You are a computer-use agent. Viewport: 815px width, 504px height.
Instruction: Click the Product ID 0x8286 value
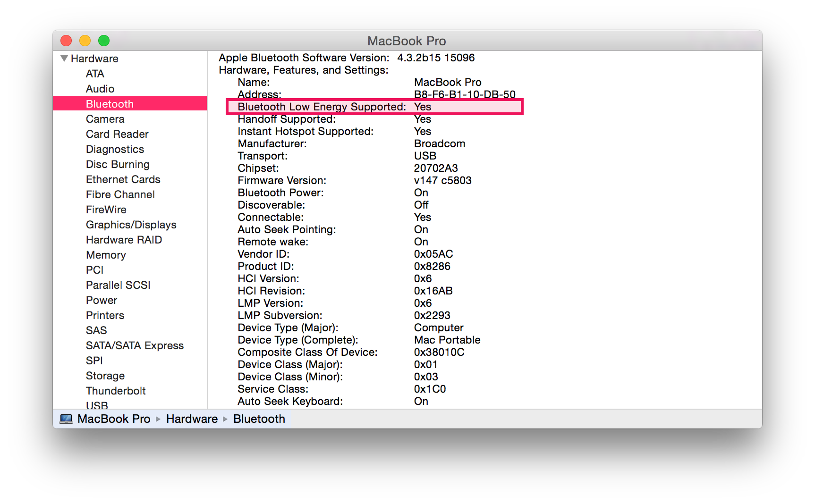432,266
